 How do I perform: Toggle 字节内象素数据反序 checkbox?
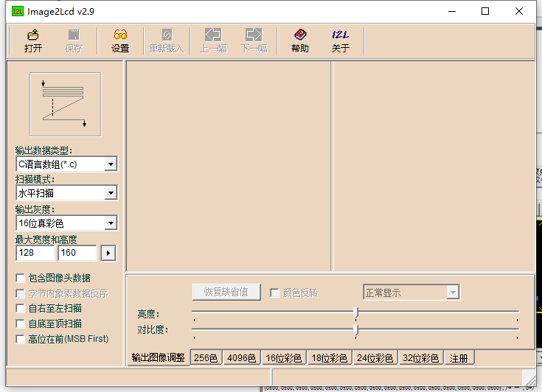coord(21,293)
